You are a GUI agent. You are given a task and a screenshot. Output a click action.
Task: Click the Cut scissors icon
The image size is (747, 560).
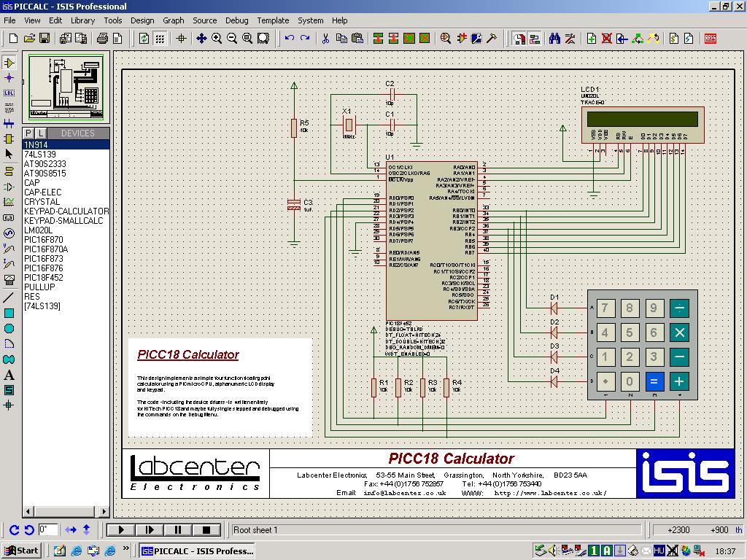[325, 38]
